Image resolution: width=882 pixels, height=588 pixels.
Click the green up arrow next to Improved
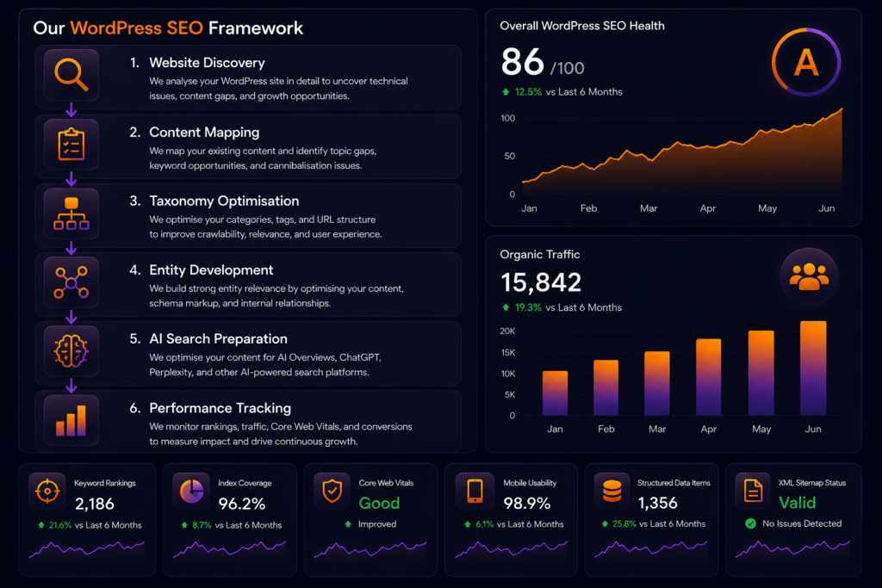click(x=348, y=524)
